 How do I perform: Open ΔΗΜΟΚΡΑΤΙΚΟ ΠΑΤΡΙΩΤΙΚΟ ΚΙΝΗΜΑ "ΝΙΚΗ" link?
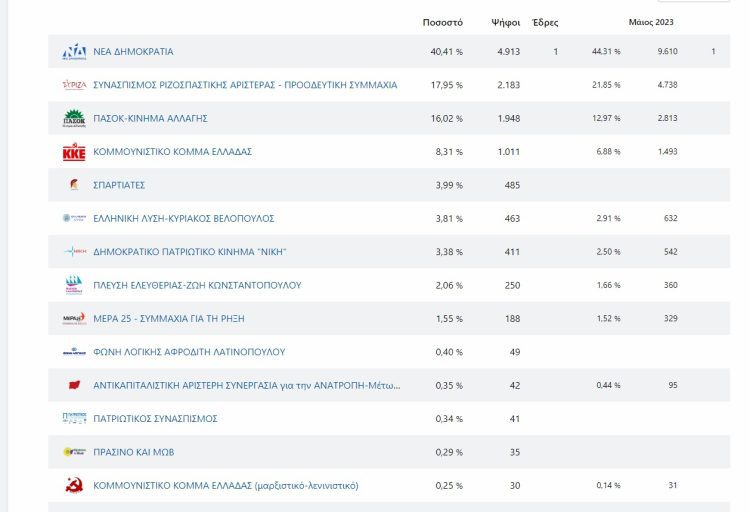click(189, 252)
